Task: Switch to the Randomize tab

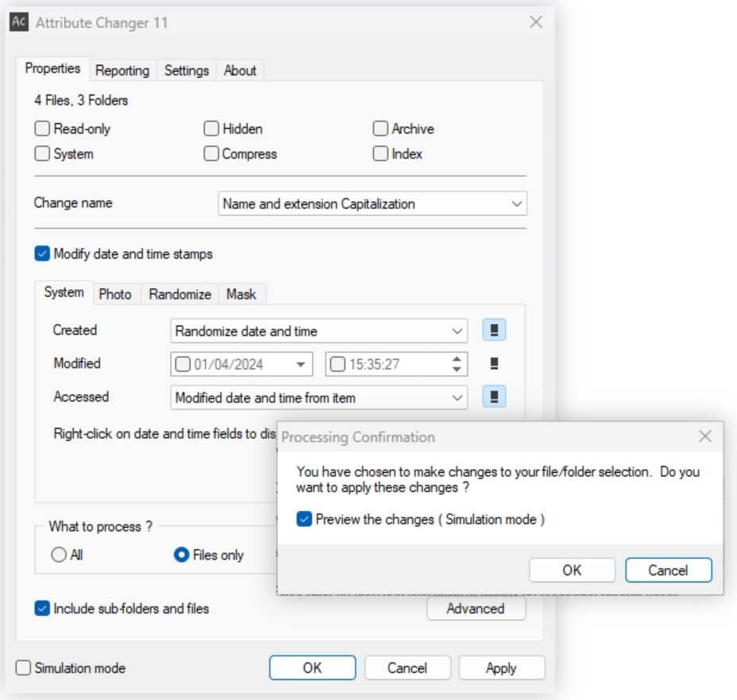Action: [180, 294]
